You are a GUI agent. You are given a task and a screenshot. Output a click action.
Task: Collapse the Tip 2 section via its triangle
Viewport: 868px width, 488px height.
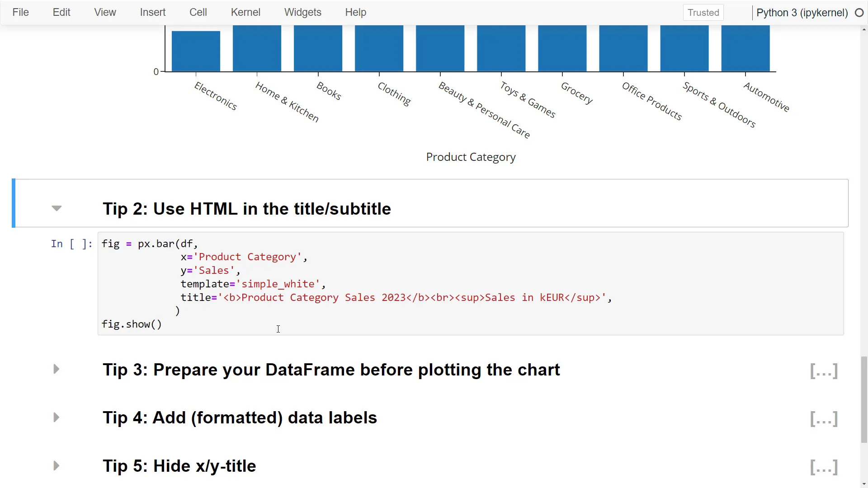tap(56, 208)
